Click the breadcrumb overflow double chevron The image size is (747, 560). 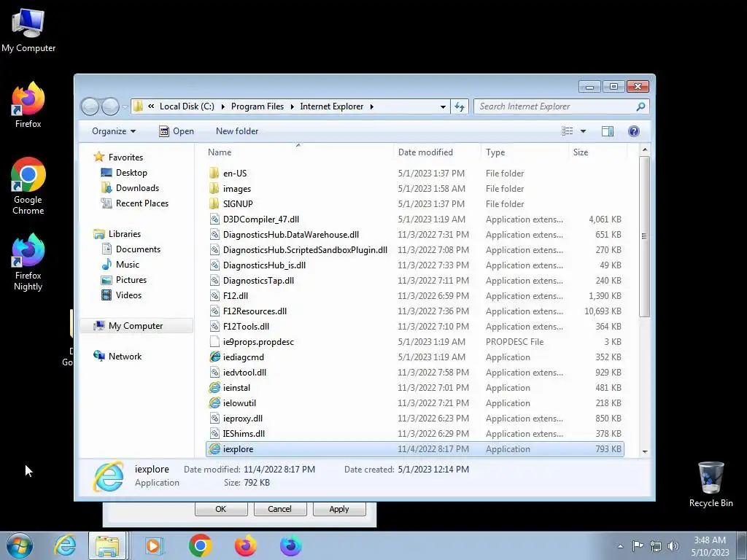[x=151, y=106]
